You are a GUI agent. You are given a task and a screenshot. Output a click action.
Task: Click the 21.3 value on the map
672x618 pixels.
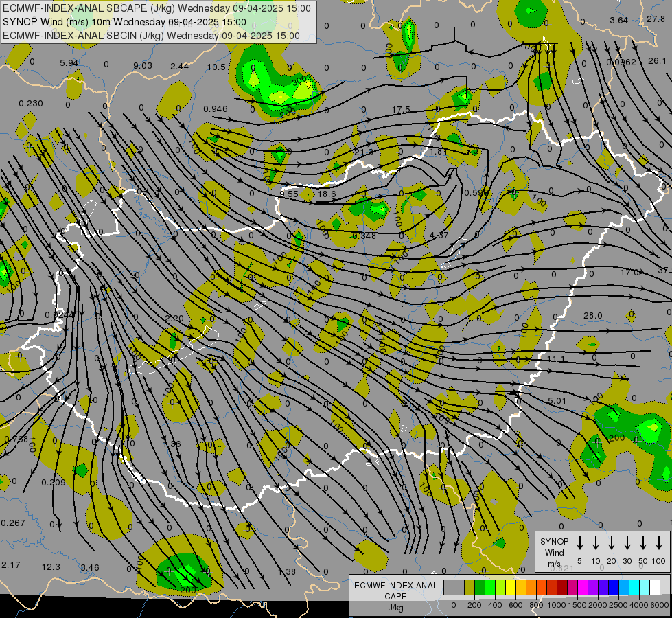pyautogui.click(x=363, y=152)
